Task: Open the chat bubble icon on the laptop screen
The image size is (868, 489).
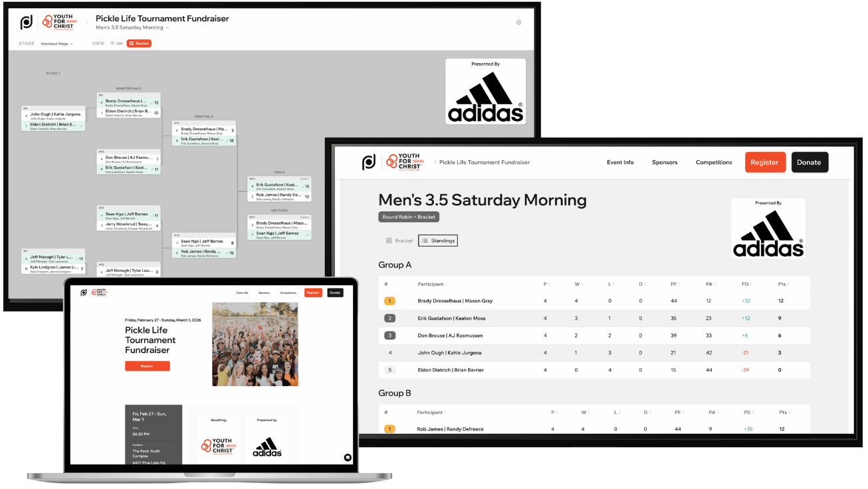Action: click(347, 457)
